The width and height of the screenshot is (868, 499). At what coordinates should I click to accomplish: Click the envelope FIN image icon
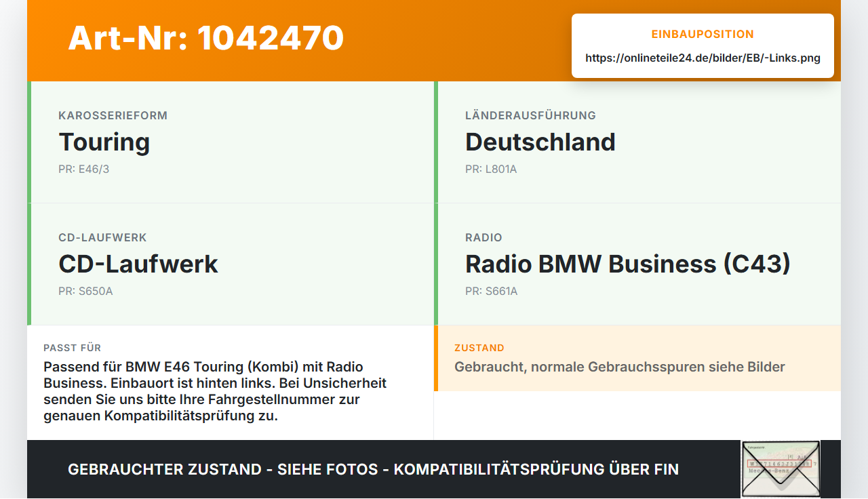click(781, 469)
